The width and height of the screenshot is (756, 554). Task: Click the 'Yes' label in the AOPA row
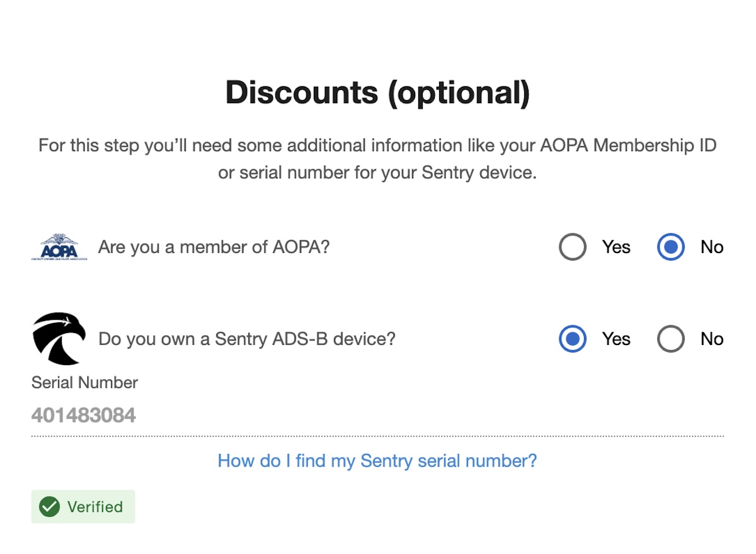(616, 247)
